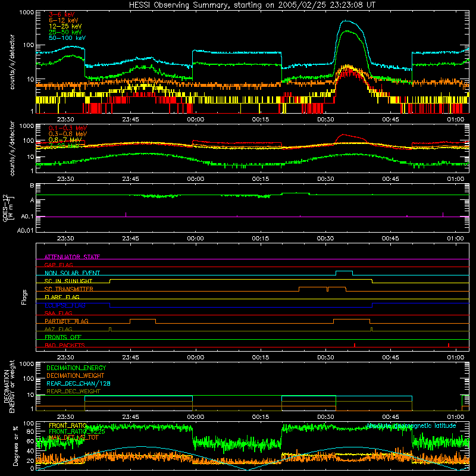476x476 pixels.
Task: Select the orange '6-12 keV' legend label
Action: click(x=63, y=20)
